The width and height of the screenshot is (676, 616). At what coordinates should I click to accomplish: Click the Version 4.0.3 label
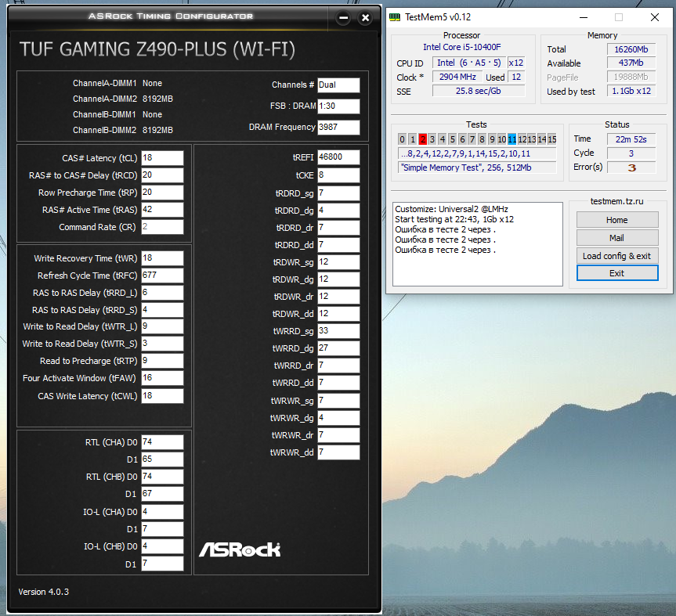tap(44, 592)
